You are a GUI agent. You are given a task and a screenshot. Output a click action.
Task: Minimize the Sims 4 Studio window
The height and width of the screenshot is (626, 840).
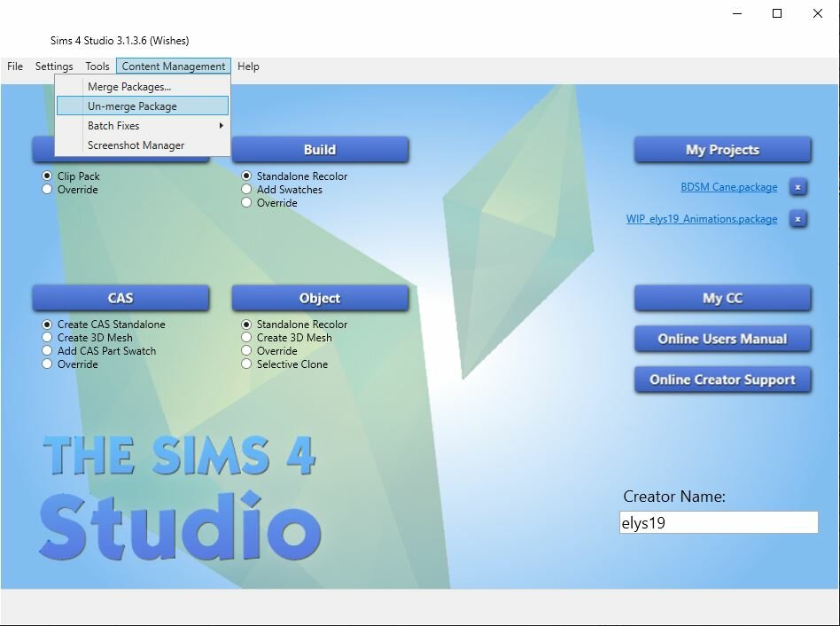point(737,13)
